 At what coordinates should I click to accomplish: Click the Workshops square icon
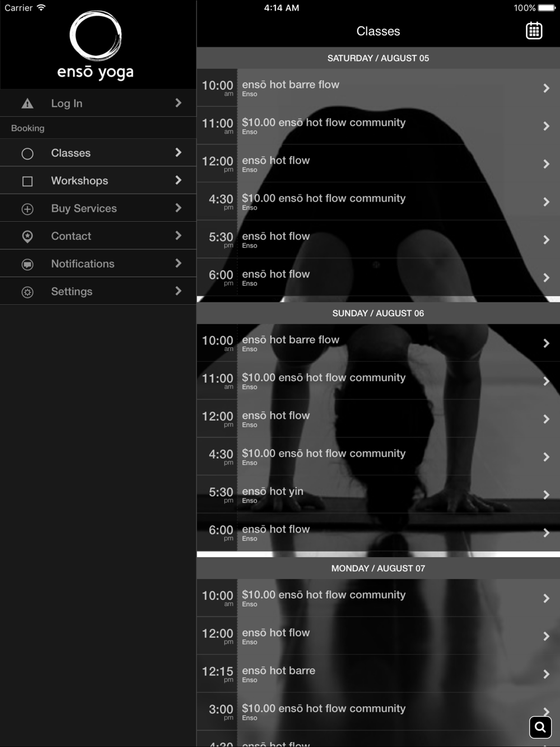(x=27, y=181)
